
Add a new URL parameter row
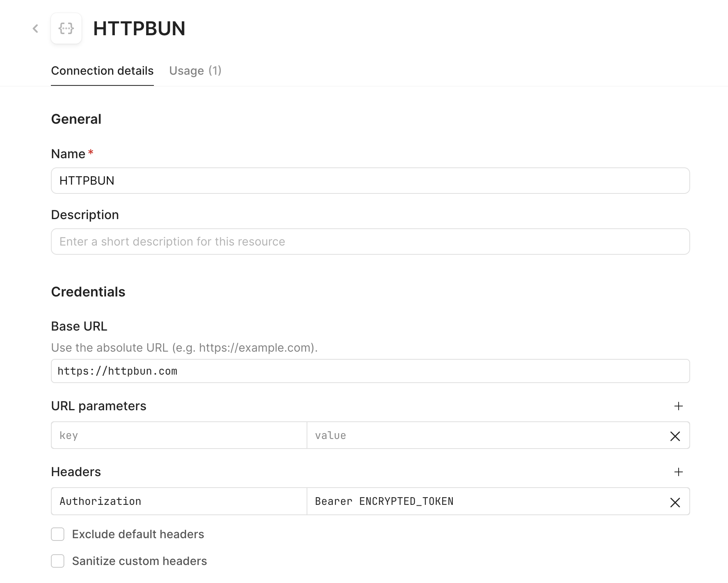(x=678, y=406)
